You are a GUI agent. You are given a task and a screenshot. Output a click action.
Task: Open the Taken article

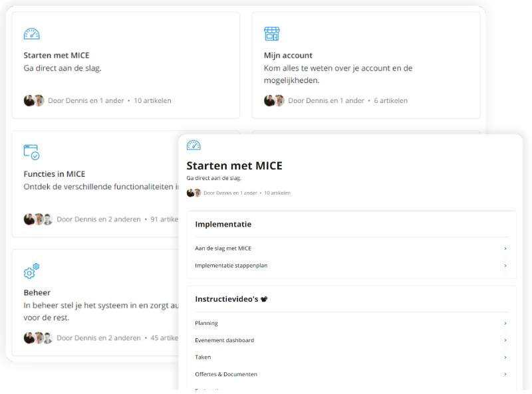[x=203, y=357]
